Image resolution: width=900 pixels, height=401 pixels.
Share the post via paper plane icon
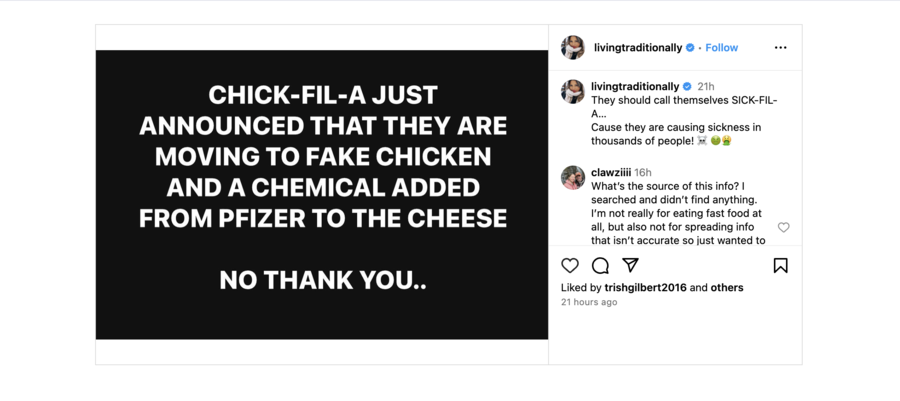click(630, 265)
